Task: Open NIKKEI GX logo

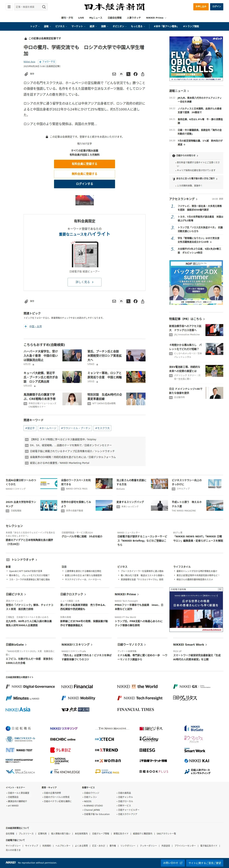Action: (x=192, y=686)
